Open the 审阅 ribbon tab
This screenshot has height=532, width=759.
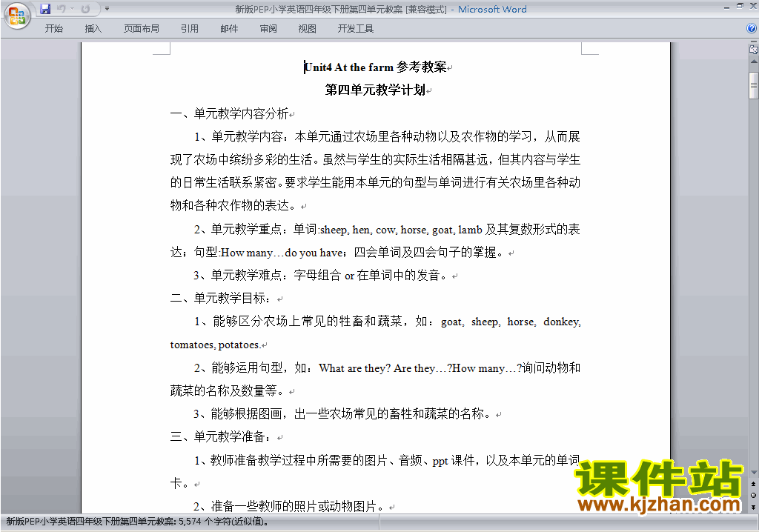point(268,29)
